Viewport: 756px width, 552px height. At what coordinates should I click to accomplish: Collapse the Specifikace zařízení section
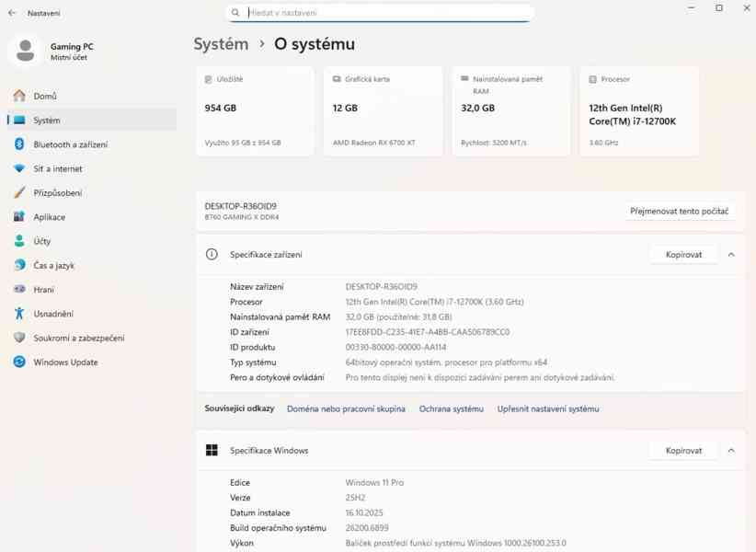tap(731, 254)
